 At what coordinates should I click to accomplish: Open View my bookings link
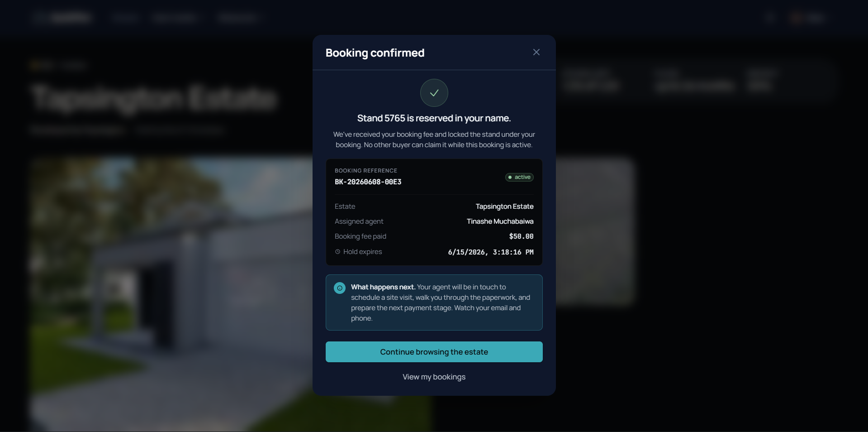(x=434, y=377)
